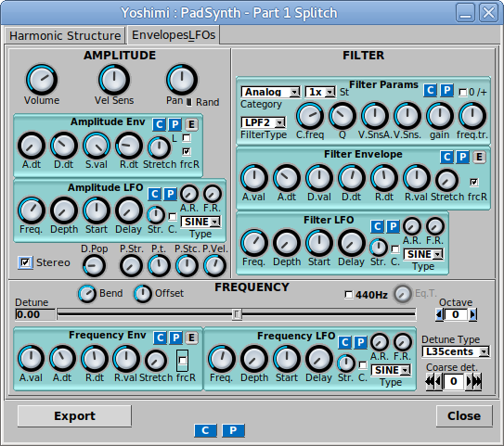Click the Amplitude LFO Depth knob
Screen dimensions: 504x446
64,210
